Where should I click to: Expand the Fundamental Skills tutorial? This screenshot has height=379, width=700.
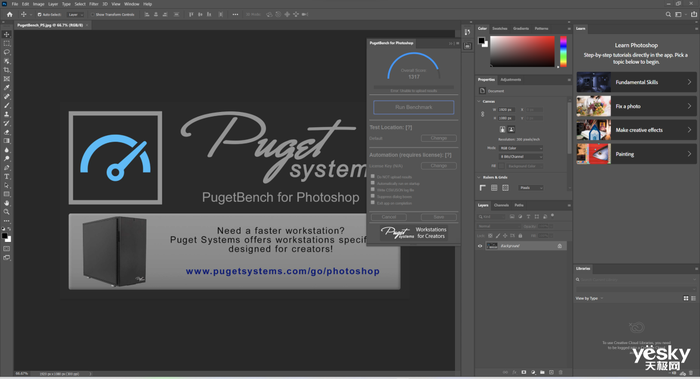pos(636,82)
